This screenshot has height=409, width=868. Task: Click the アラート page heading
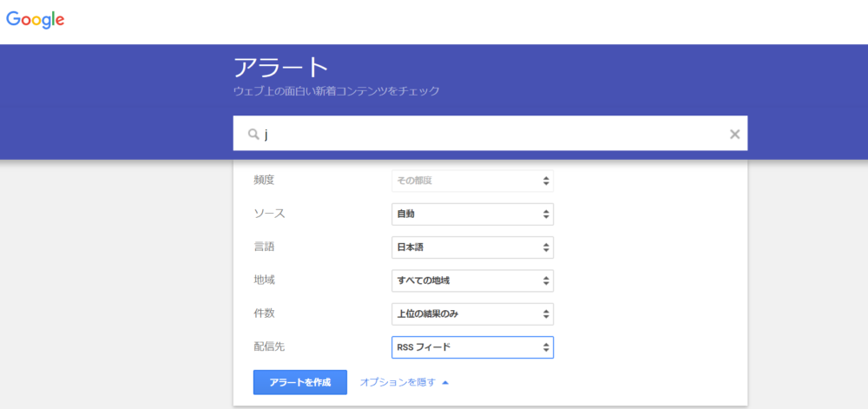[280, 68]
